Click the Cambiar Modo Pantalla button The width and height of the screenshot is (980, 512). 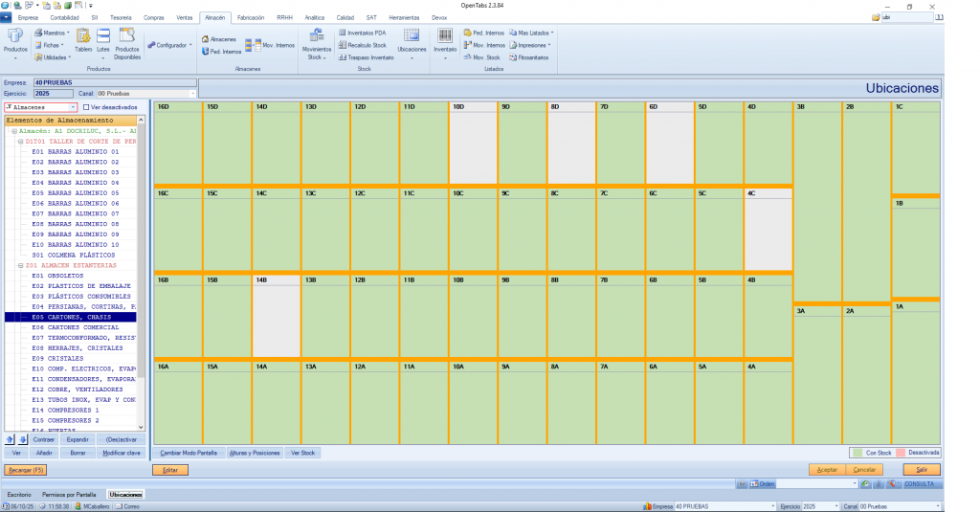[189, 452]
